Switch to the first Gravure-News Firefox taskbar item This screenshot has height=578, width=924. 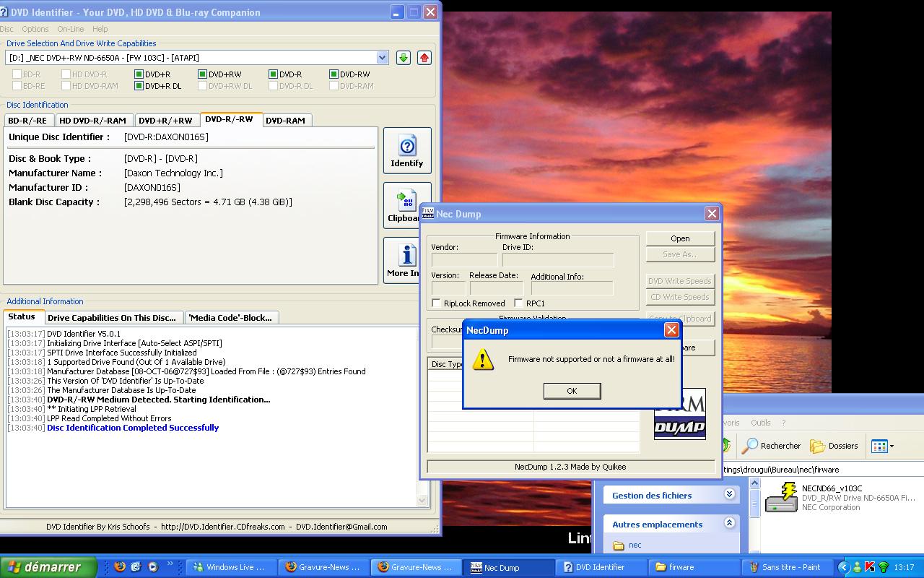point(324,567)
